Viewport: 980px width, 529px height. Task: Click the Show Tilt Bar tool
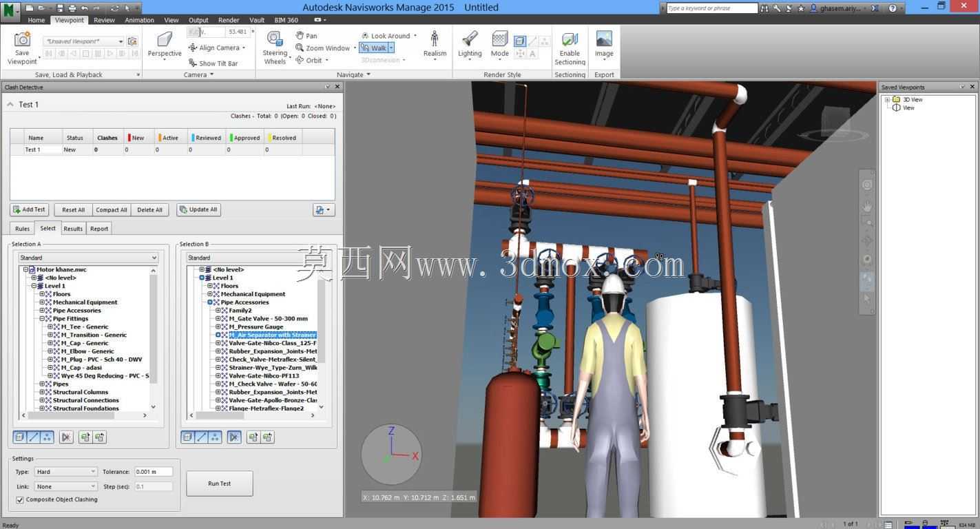tap(213, 63)
